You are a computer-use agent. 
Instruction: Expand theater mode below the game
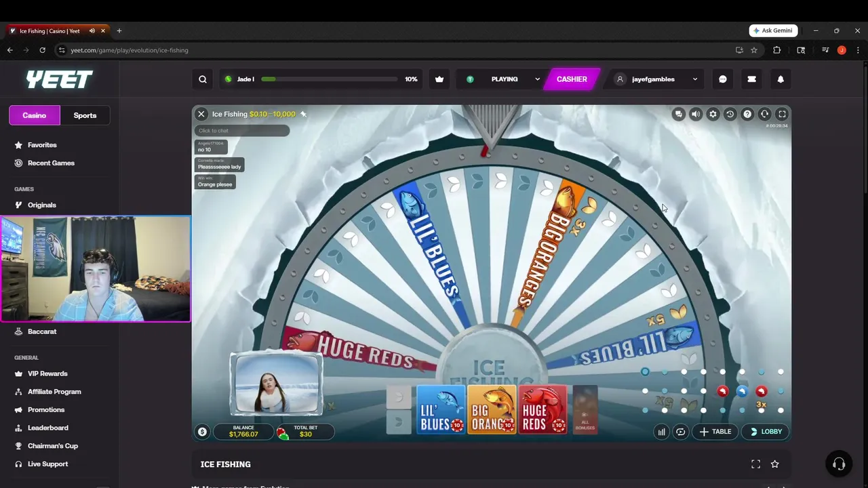(755, 464)
